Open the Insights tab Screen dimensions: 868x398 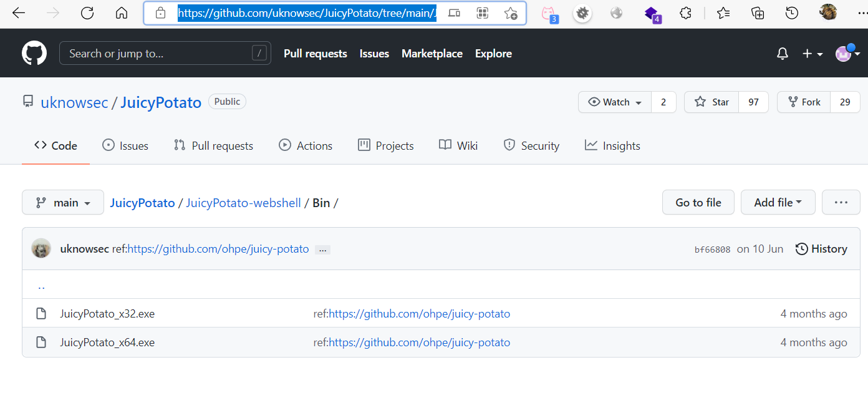tap(612, 146)
